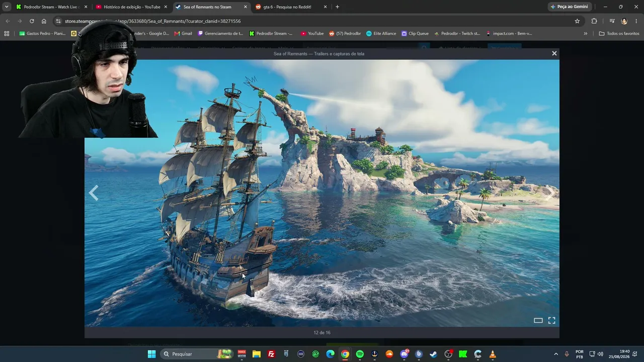Screen dimensions: 644x362
Task: Switch screenshot viewer to theater mode
Action: [538, 320]
